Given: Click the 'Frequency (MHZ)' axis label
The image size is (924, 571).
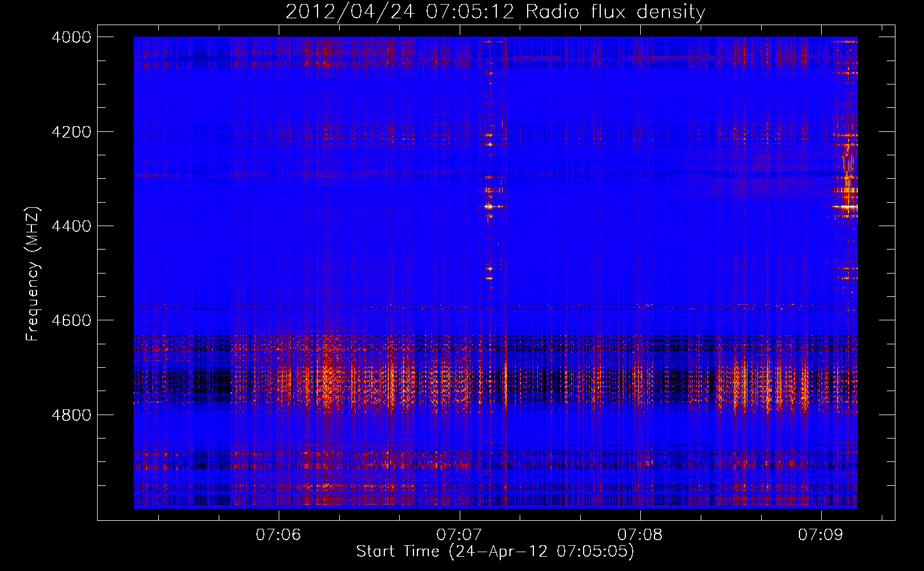Looking at the screenshot, I should 33,274.
